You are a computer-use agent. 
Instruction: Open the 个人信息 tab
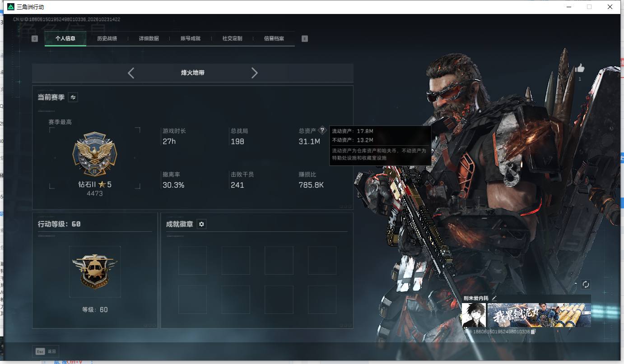coord(65,39)
